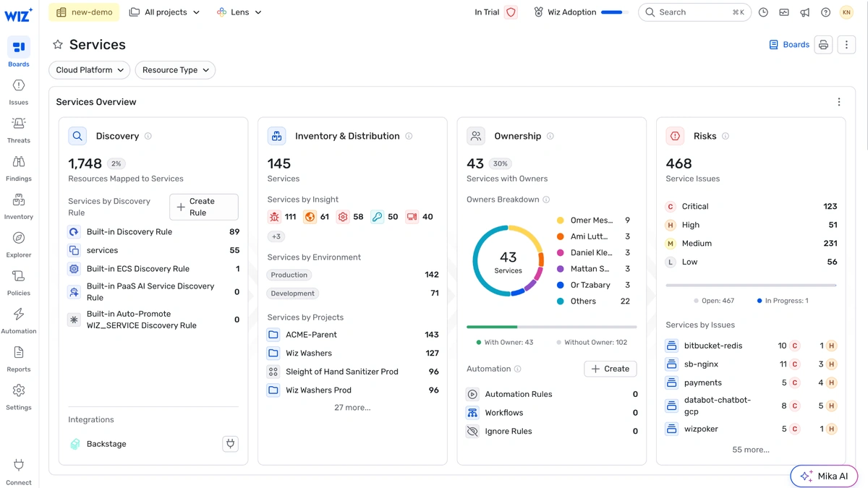Open the Built-in Discovery Rule row

tap(153, 232)
